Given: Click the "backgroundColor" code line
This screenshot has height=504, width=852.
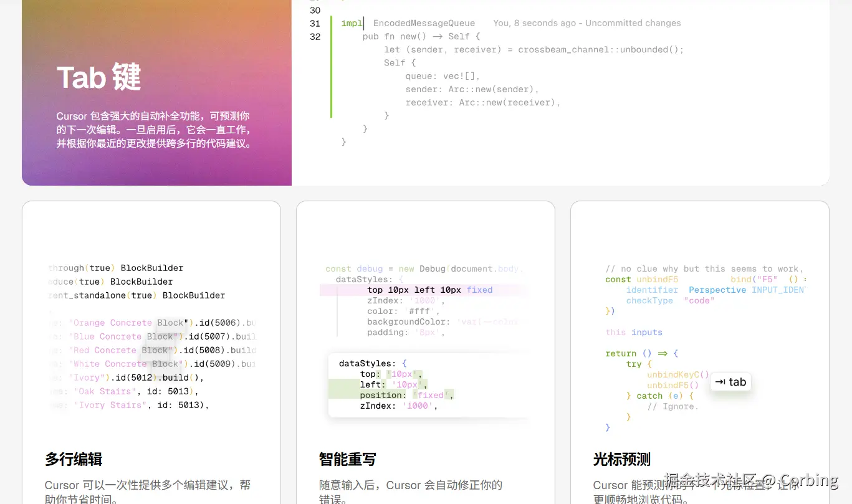Looking at the screenshot, I should tap(443, 321).
